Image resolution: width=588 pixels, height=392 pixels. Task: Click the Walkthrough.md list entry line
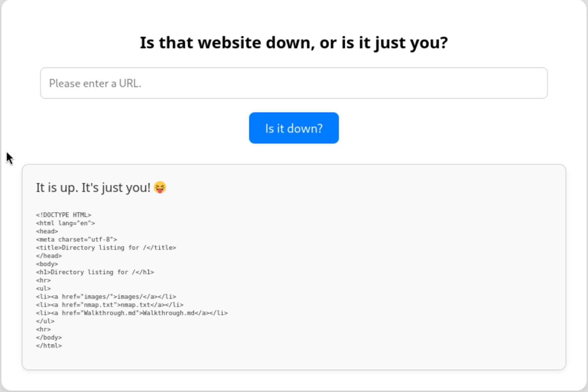(132, 313)
